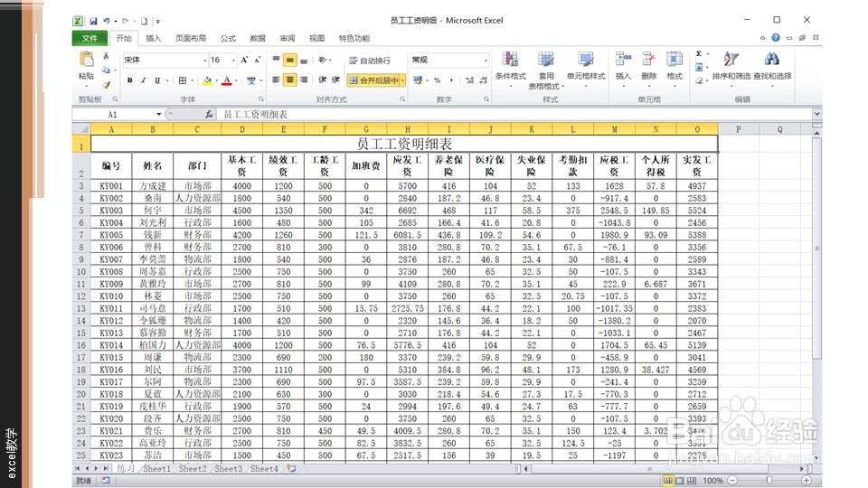Screen dimensions: 868x488
Task: Decrease font size with the smaller A
Action: pos(257,60)
